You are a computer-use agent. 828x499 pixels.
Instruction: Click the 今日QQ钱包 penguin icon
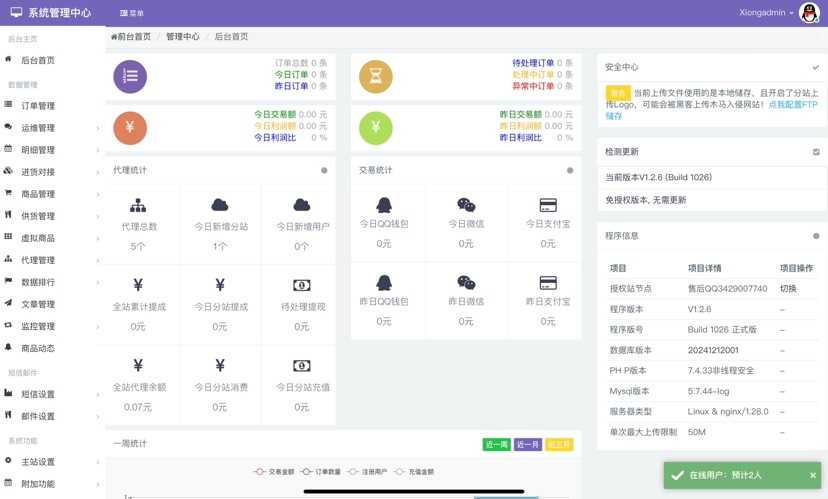pos(384,205)
